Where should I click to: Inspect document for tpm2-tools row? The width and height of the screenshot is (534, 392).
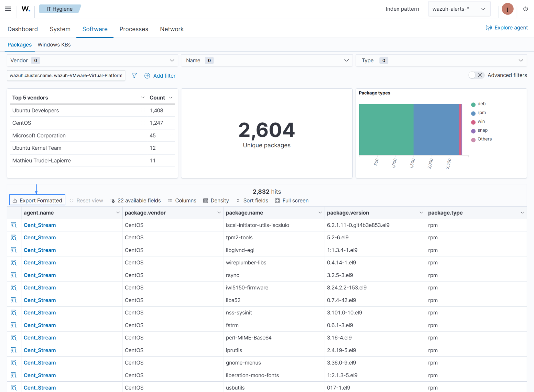14,237
